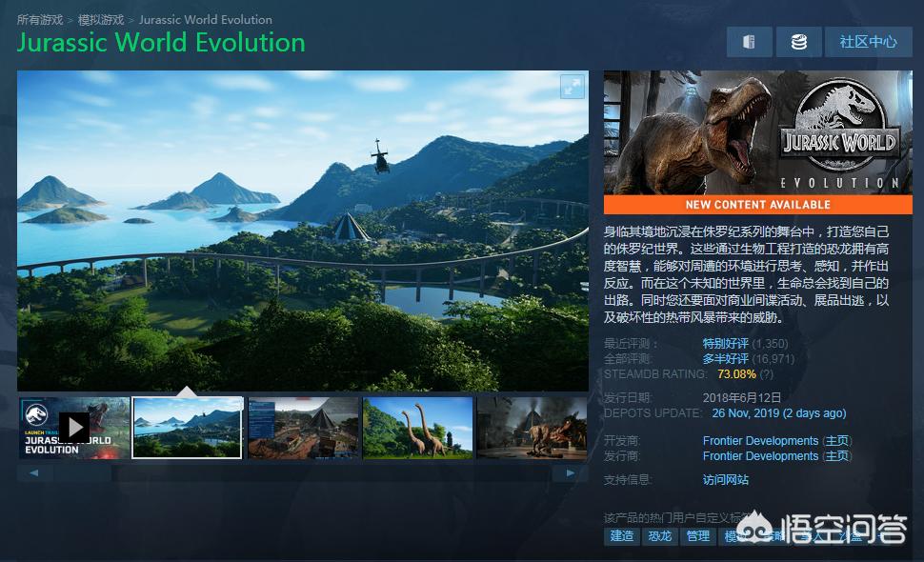The width and height of the screenshot is (924, 562).
Task: Select the 建造 tag
Action: pos(621,536)
